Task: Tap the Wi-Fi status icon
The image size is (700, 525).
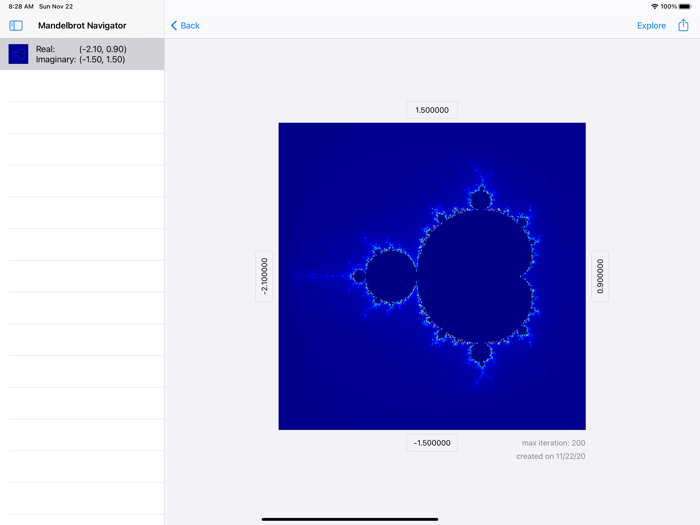Action: coord(654,6)
